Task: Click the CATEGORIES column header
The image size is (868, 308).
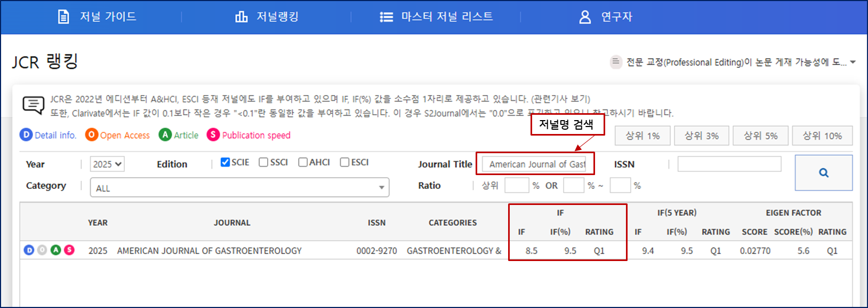Action: [x=453, y=223]
